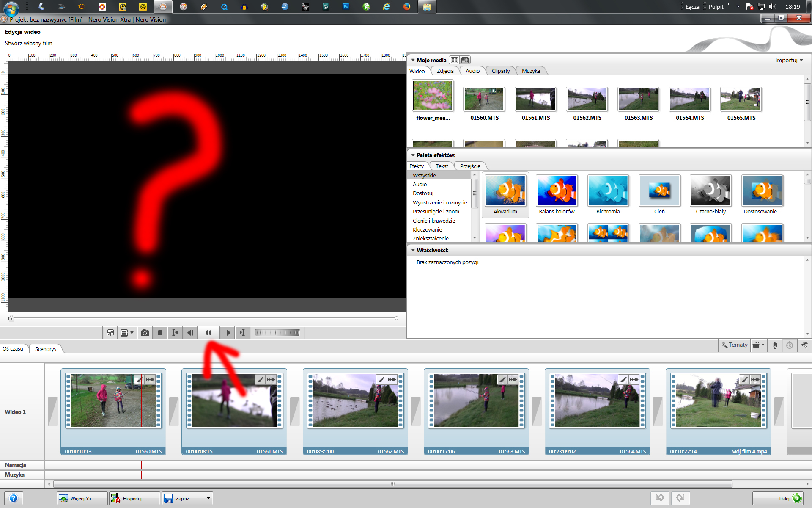The image size is (812, 508).
Task: Open the Importuj dropdown menu
Action: pos(789,60)
